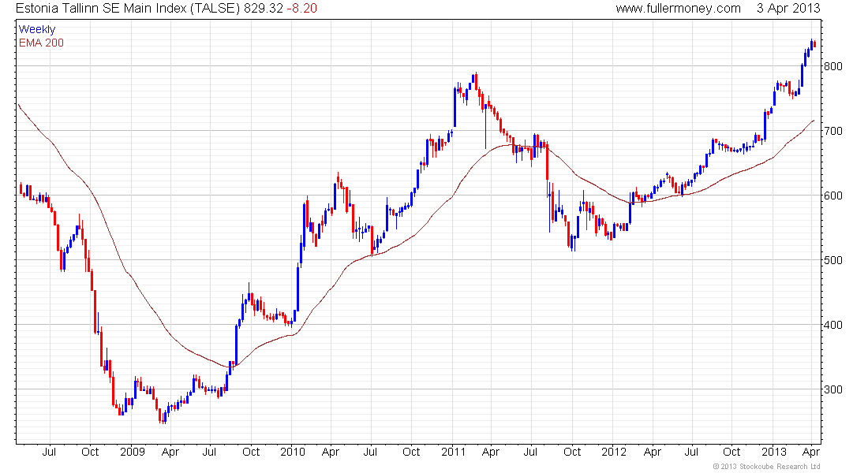This screenshot has height=473, width=868.
Task: Click the date '3 Apr 2013' in the header
Action: coord(788,9)
